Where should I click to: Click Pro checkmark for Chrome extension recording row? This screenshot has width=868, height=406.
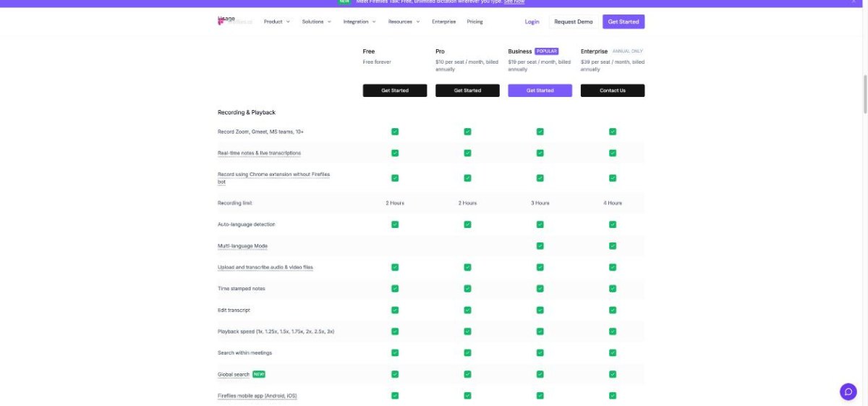point(467,178)
